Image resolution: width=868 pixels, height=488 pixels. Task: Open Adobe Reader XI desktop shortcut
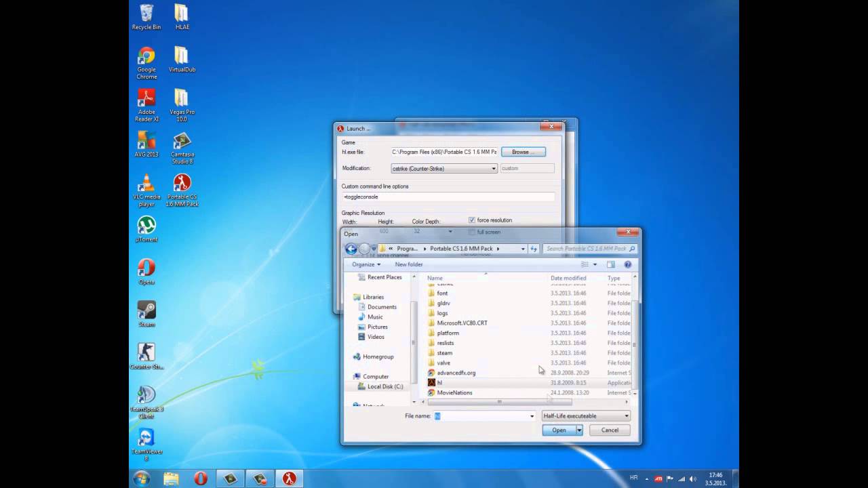[146, 105]
